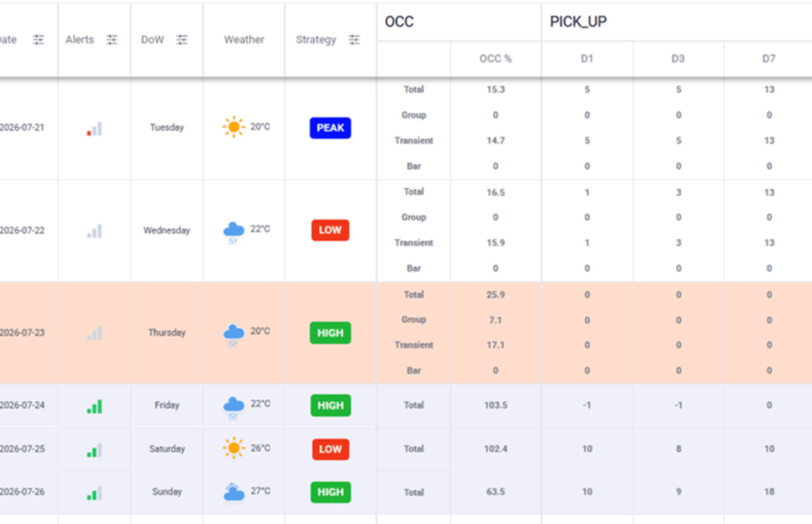Click the Friday day cell
The image size is (812, 524).
(167, 405)
